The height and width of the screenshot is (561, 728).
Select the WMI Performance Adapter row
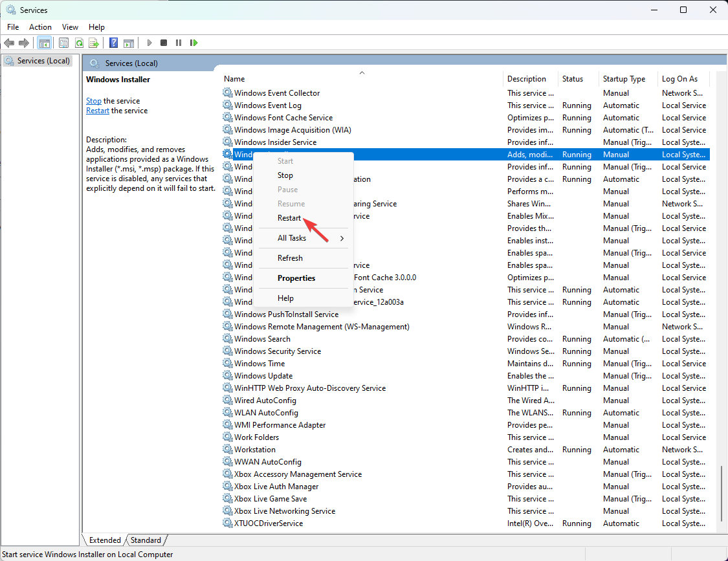tap(466, 425)
